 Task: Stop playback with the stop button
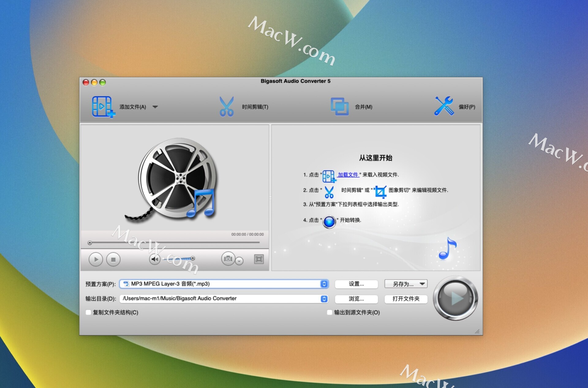click(x=113, y=259)
